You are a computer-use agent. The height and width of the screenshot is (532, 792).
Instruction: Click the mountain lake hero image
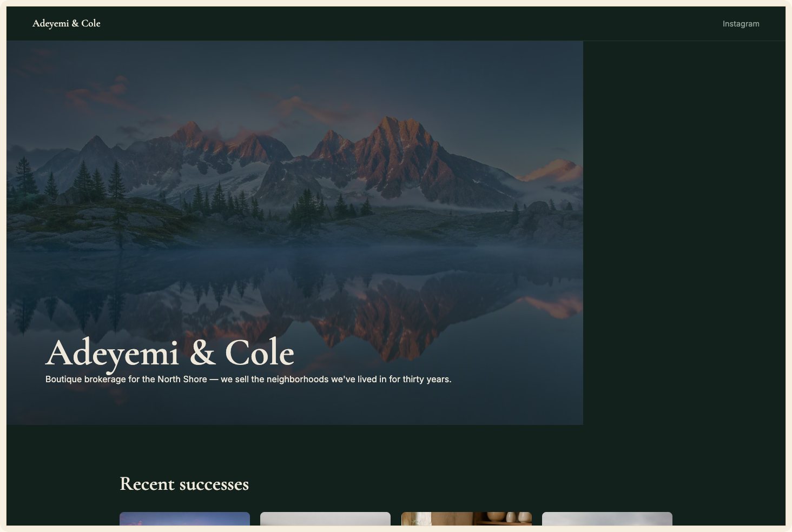pos(295,233)
